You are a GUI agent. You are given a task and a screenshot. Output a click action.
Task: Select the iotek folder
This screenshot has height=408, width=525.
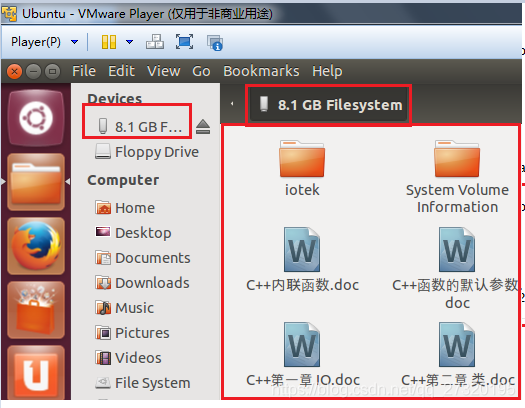(x=302, y=168)
